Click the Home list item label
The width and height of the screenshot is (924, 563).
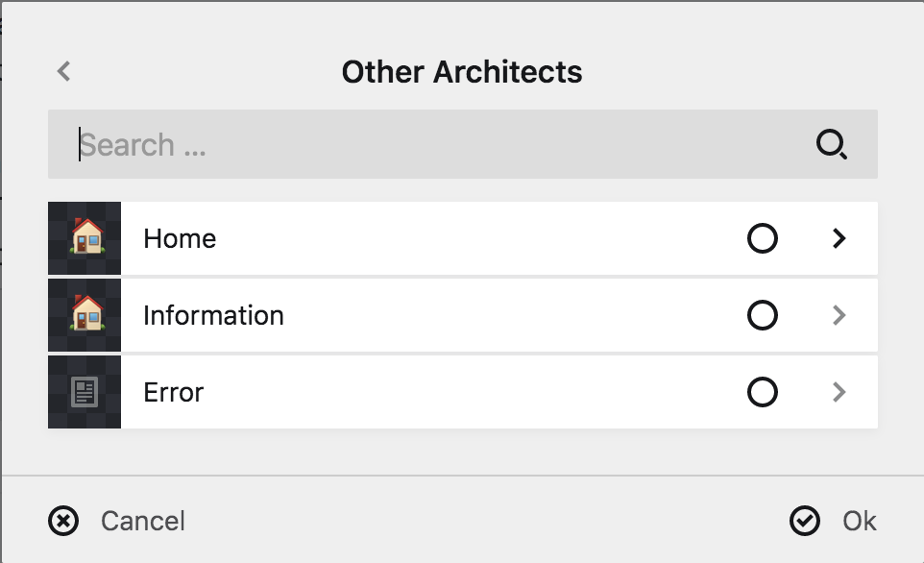(180, 238)
